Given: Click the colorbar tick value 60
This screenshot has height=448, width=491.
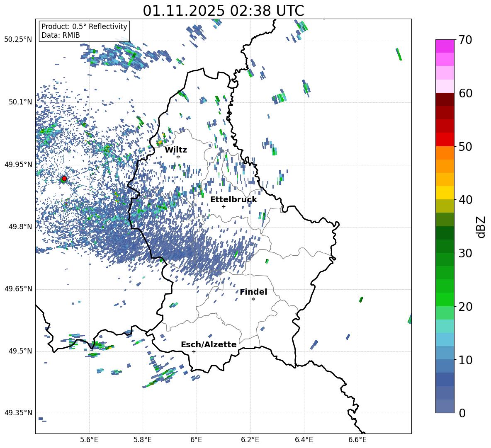Looking at the screenshot, I should point(466,93).
